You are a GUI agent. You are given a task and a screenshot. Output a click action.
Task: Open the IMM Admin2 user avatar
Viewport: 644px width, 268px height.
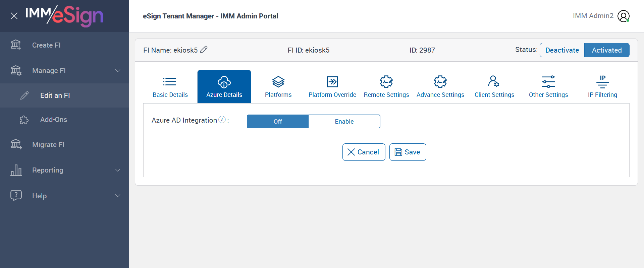pyautogui.click(x=624, y=16)
